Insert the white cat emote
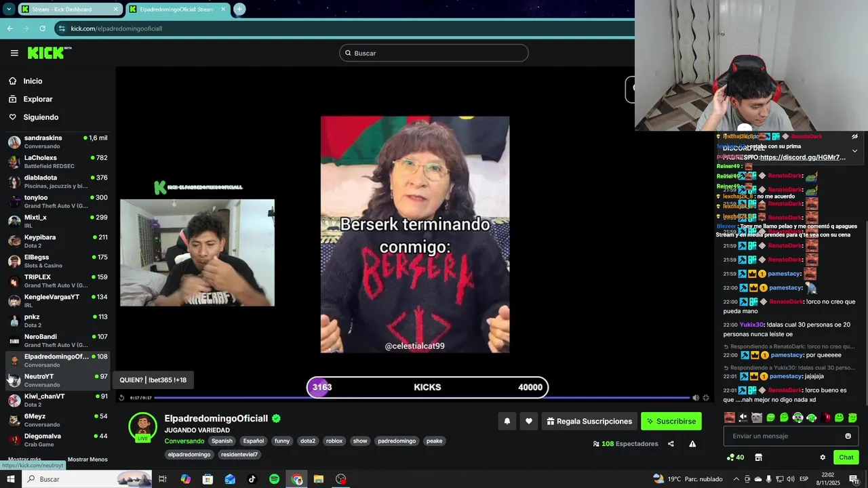 pos(757,418)
